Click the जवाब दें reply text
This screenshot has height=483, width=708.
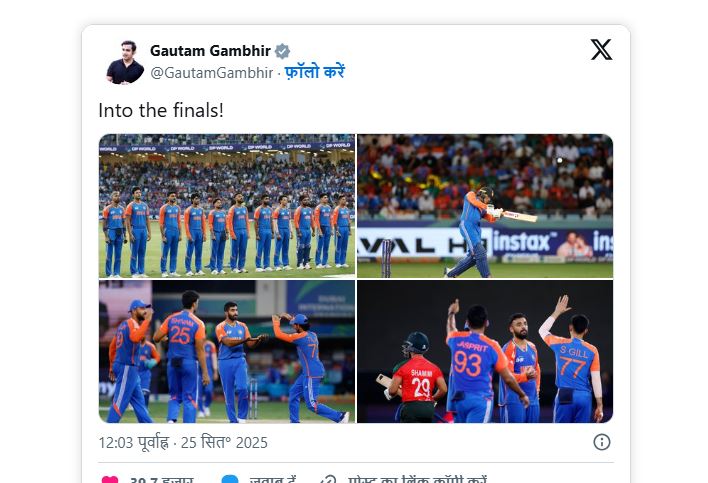[272, 481]
